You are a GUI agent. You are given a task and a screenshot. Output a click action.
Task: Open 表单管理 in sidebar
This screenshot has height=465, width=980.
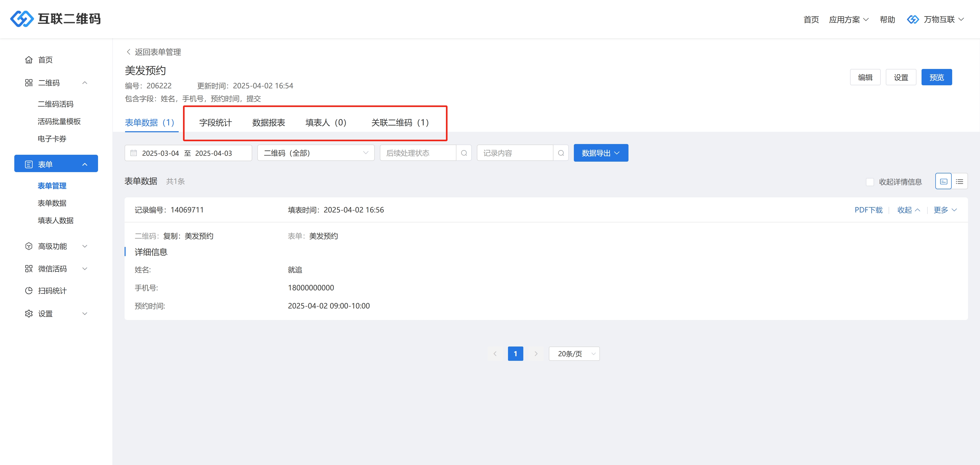[x=52, y=186]
